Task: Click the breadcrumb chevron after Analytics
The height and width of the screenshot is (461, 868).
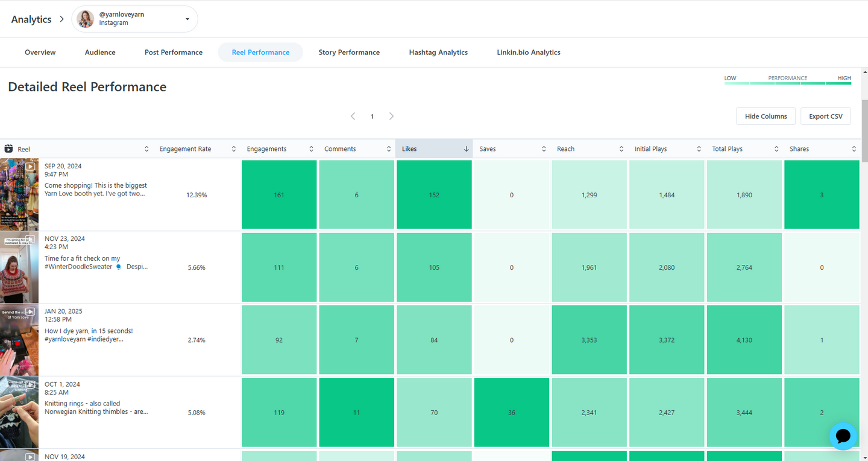Action: coord(61,19)
